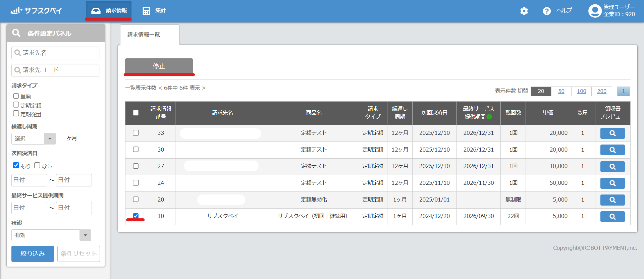Open receipt preview for billing number 10
This screenshot has width=644, height=279.
612,217
